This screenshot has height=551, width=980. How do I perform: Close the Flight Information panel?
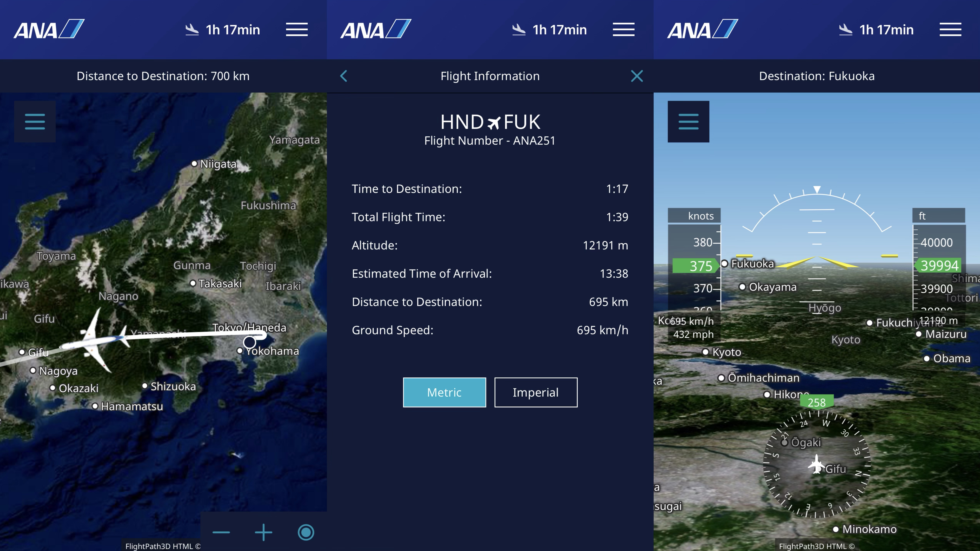637,76
